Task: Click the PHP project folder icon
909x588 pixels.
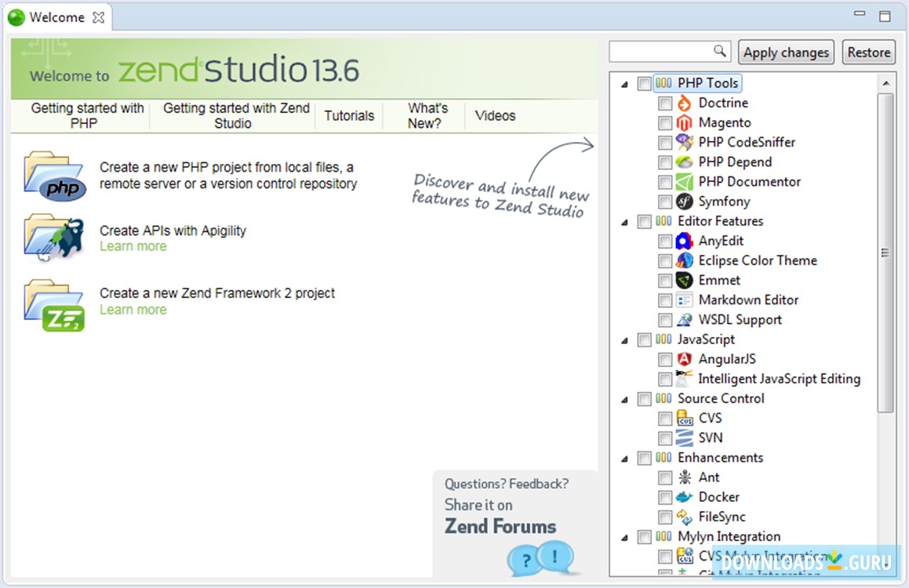Action: click(x=53, y=176)
